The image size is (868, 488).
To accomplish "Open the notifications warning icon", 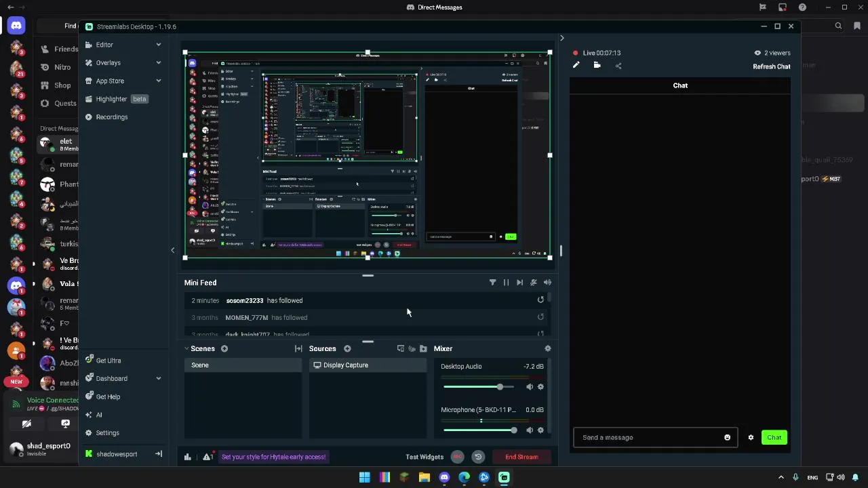I will coord(208,457).
